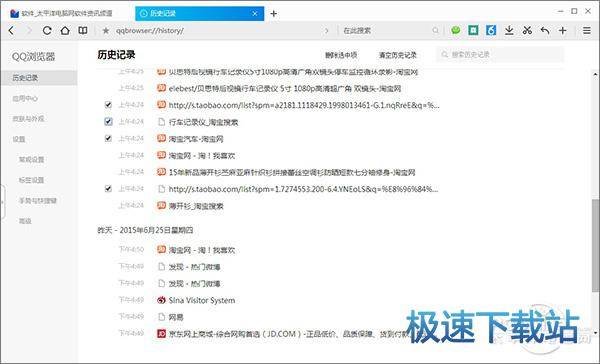The height and width of the screenshot is (364, 600).
Task: Open the s.taobao.com YNEoLS URL entry
Action: click(x=303, y=189)
